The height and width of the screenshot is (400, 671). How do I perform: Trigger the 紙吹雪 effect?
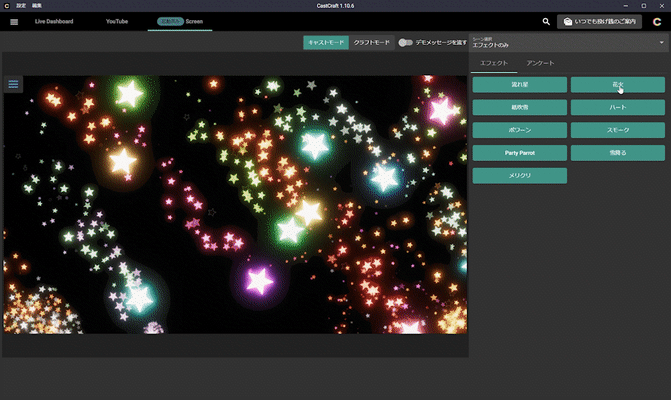click(520, 107)
